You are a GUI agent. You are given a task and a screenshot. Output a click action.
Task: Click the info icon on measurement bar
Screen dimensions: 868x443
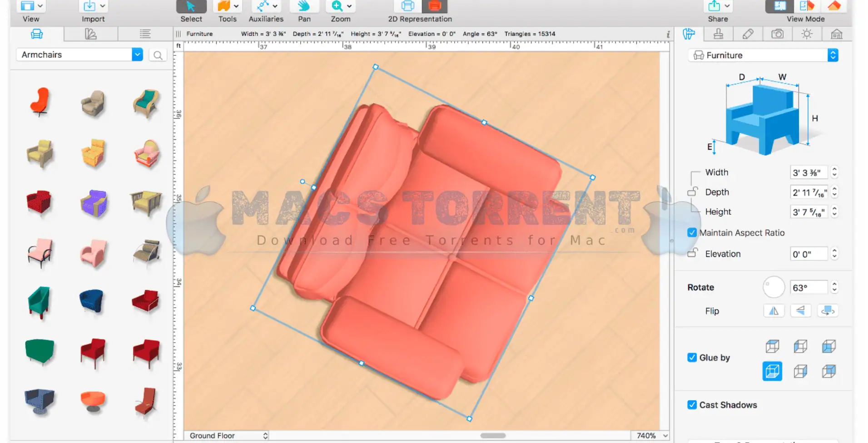pos(668,34)
